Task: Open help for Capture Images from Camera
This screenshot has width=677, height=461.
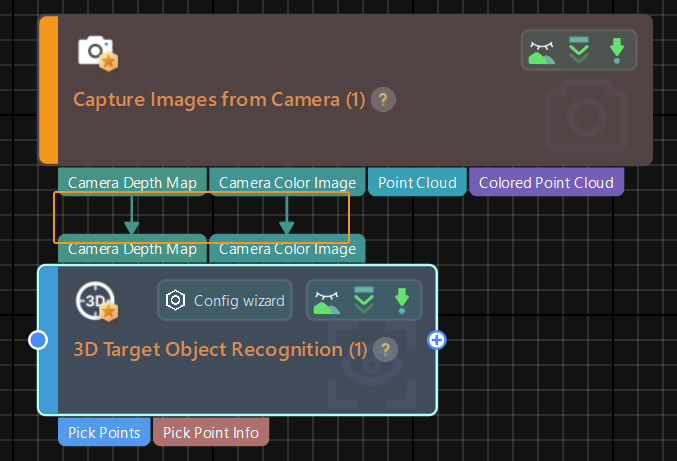Action: click(383, 100)
